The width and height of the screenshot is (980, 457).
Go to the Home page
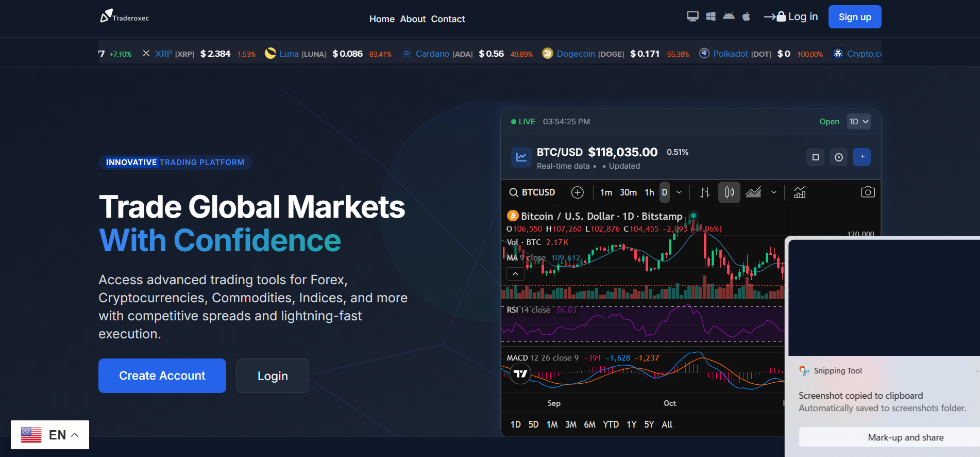coord(382,19)
